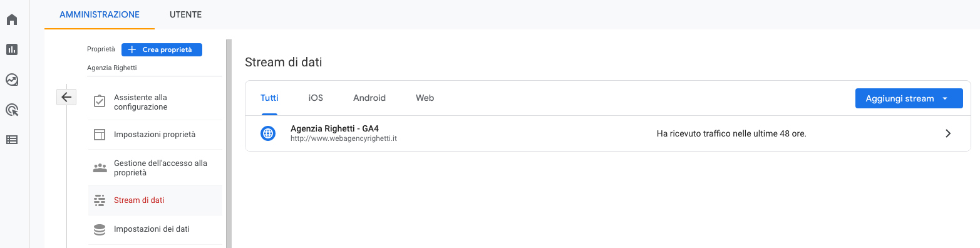Screen dimensions: 980x248
Task: Click the Stream di dati icon
Action: pyautogui.click(x=99, y=200)
